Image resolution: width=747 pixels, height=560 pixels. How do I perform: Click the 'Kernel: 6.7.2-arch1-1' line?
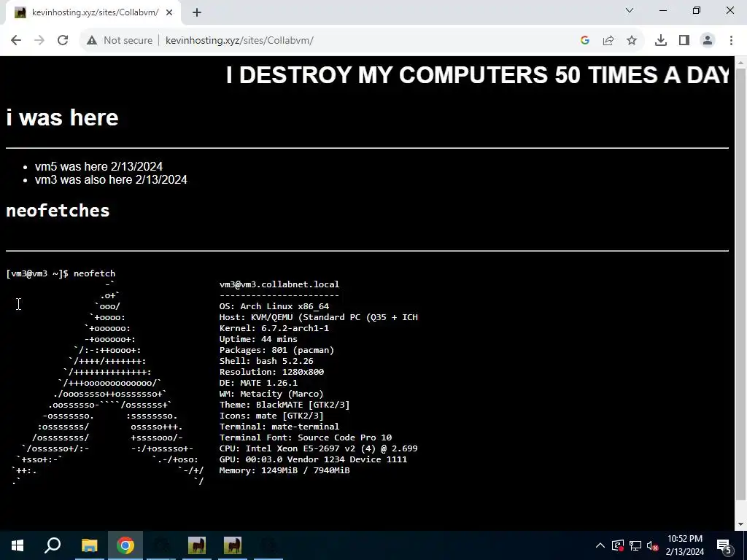274,328
